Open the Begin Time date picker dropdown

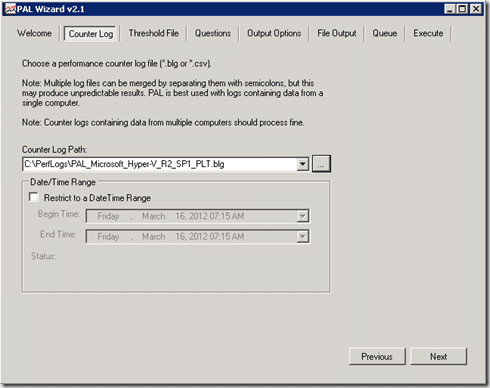pos(303,216)
